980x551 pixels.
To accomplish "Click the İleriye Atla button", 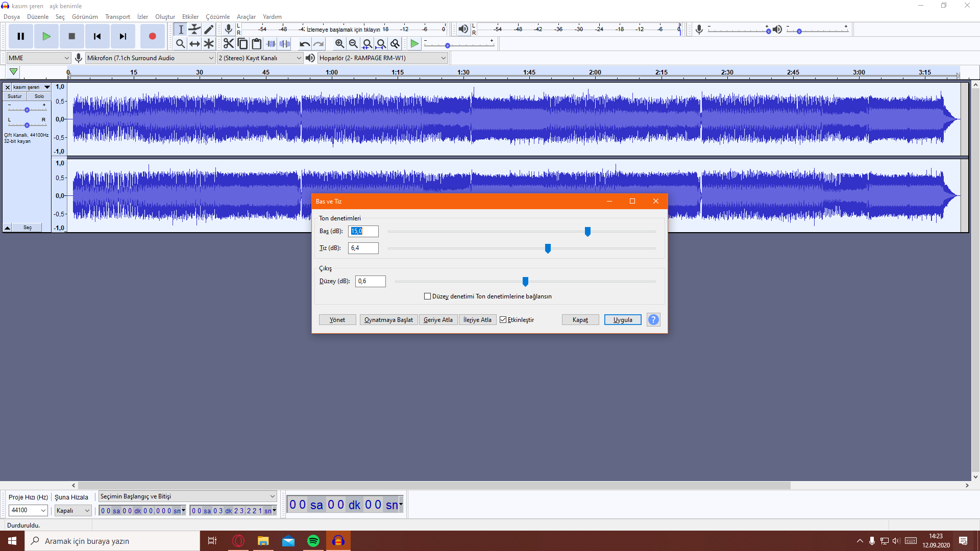I will pos(477,320).
